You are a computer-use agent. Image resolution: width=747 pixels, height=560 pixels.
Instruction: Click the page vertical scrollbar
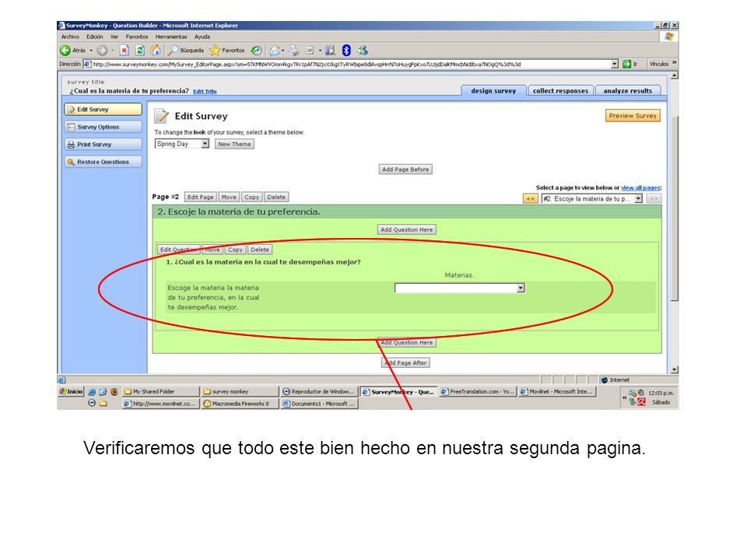tap(674, 222)
